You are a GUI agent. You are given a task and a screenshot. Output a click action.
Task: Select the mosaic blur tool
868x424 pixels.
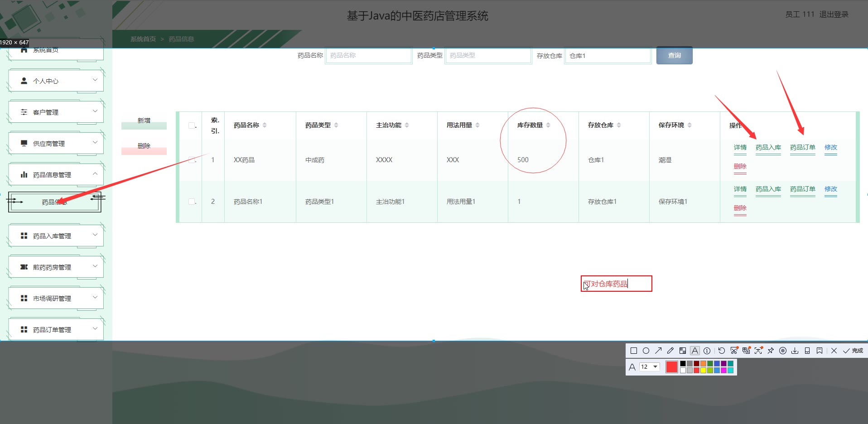pos(683,351)
